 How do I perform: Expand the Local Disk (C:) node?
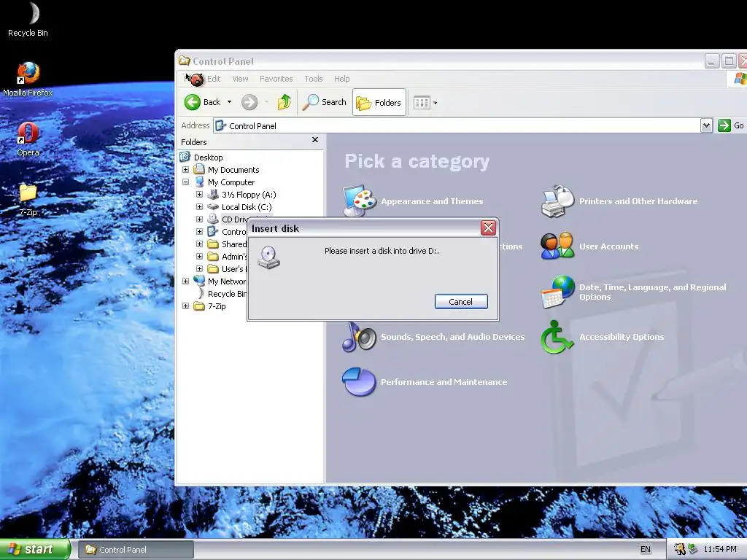(x=200, y=206)
